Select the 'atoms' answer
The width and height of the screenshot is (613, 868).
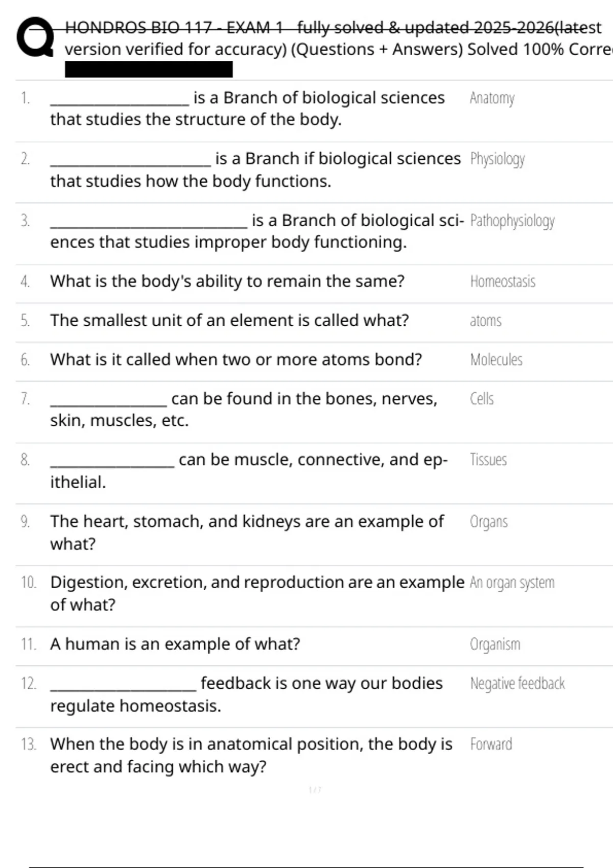click(485, 321)
